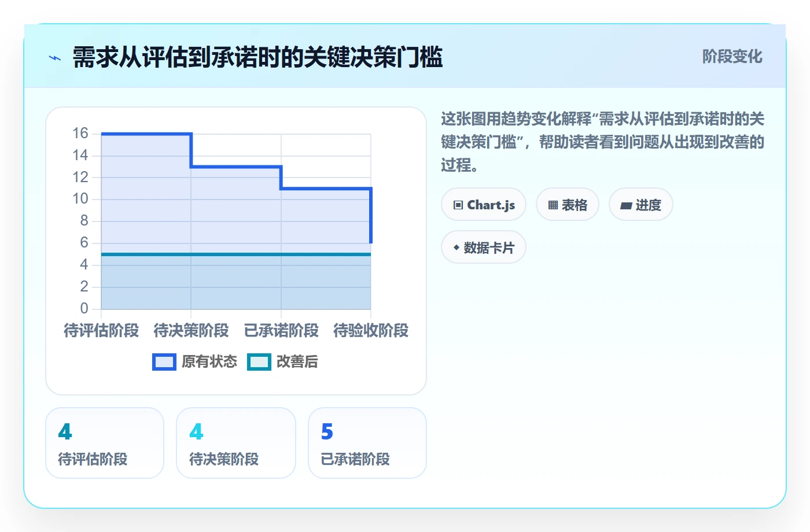Click the description paragraph starting 这张图用趋势变化
The image size is (810, 532).
[602, 142]
